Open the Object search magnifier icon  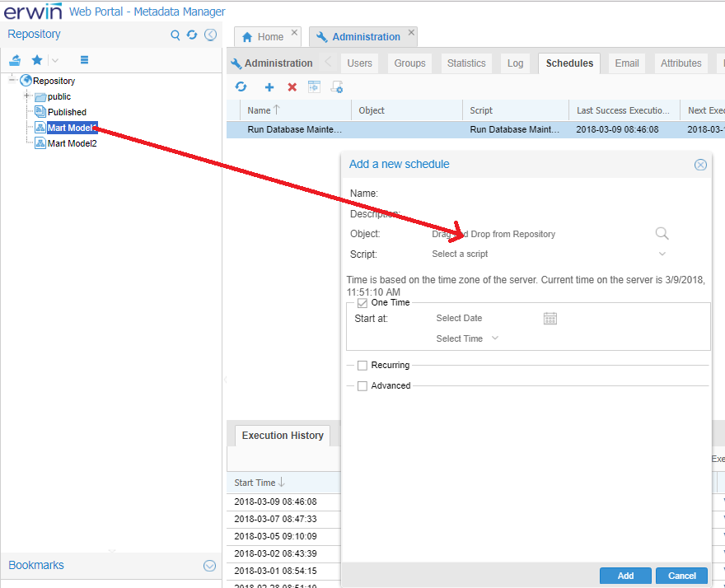pyautogui.click(x=662, y=233)
